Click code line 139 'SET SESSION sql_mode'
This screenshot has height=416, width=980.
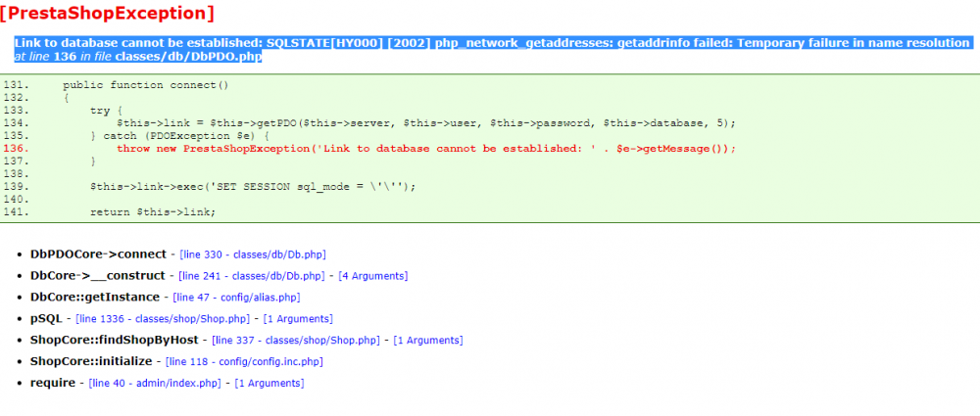click(x=253, y=187)
